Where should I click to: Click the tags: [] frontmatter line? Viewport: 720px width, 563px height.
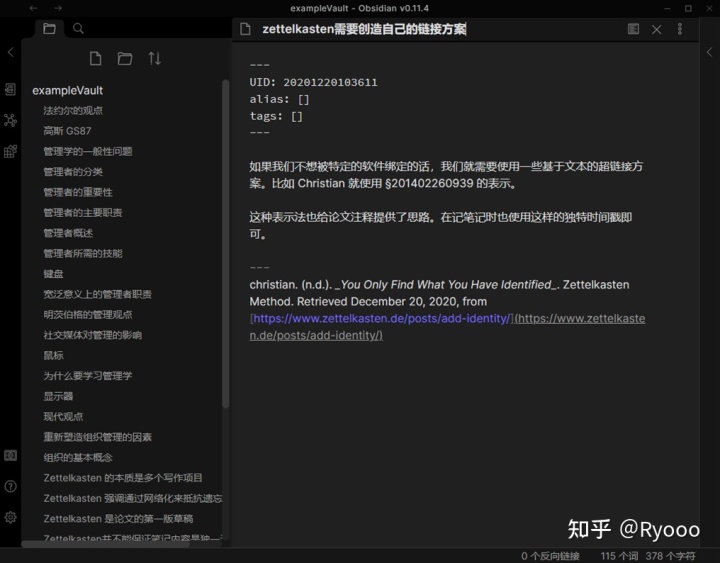coord(276,116)
